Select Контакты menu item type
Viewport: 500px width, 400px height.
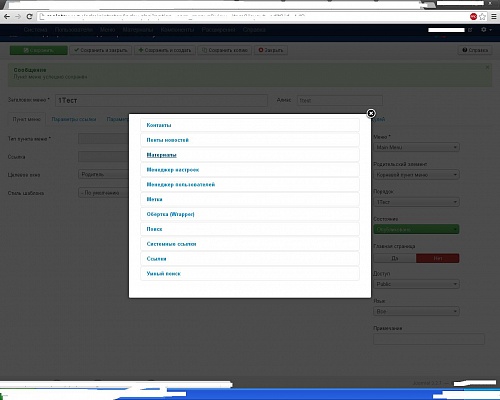click(250, 125)
